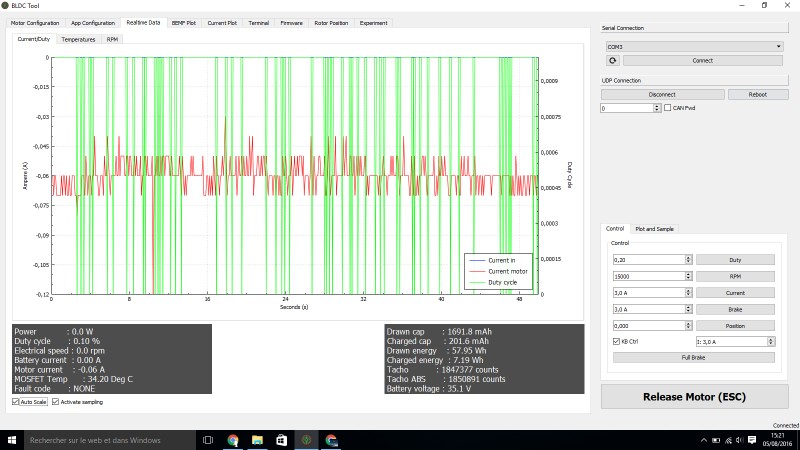Launch Windows Store from the taskbar

click(x=282, y=439)
